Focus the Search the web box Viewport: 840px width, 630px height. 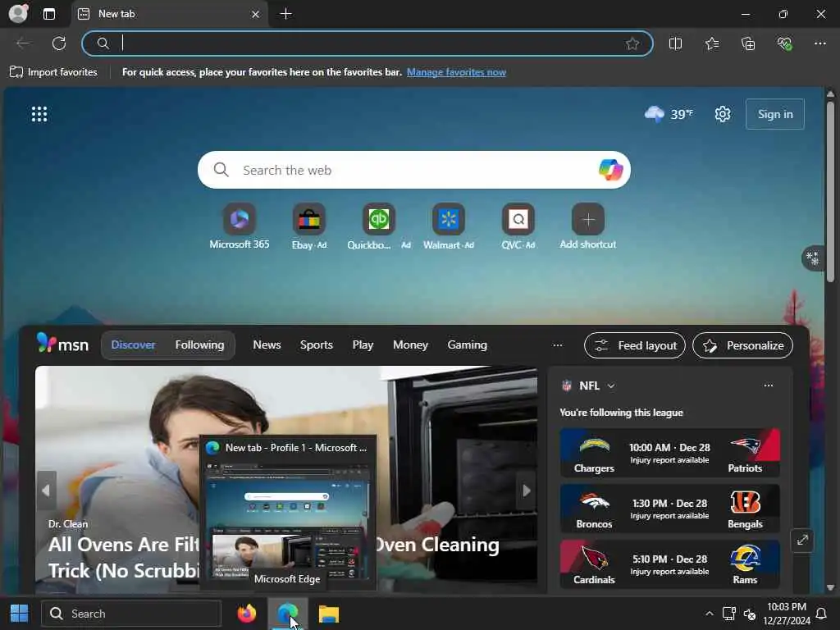pos(413,170)
